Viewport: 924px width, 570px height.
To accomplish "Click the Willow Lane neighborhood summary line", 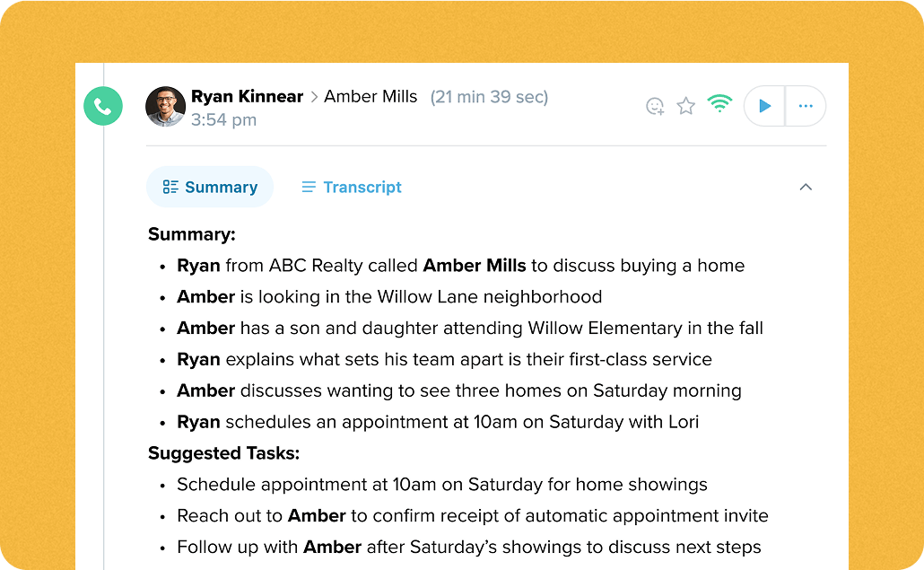I will click(389, 297).
